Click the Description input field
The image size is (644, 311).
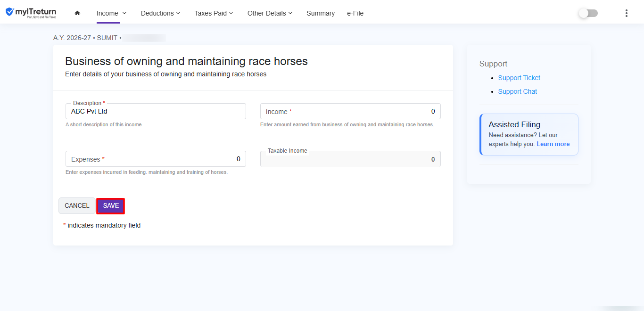[156, 111]
